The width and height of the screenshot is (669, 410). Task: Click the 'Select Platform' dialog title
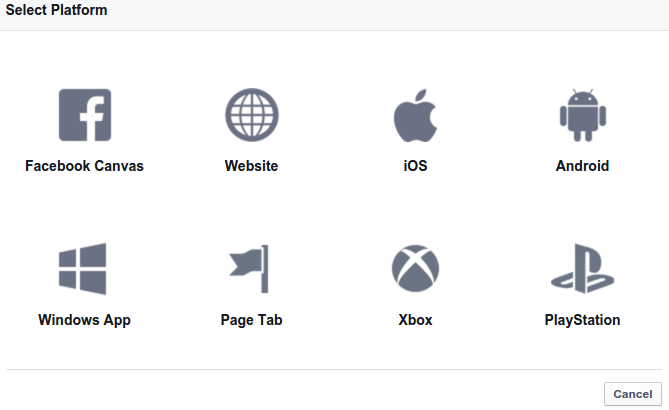pos(56,10)
